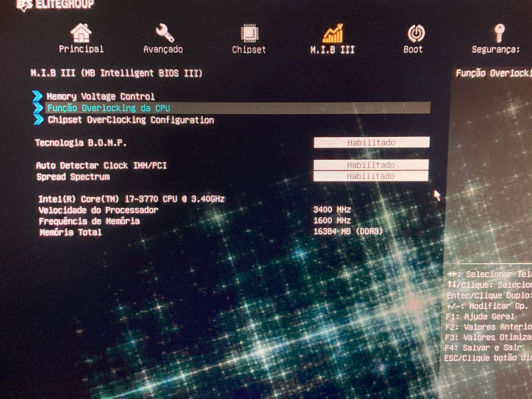Viewport: 532px width, 399px height.
Task: Click the ESC/Clique botão hint
Action: coord(488,358)
